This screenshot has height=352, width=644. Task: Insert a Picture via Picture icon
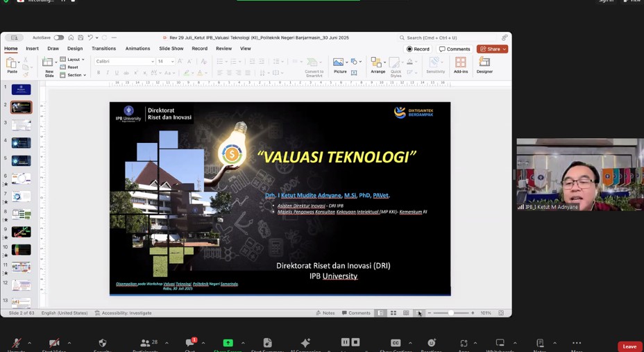(338, 62)
